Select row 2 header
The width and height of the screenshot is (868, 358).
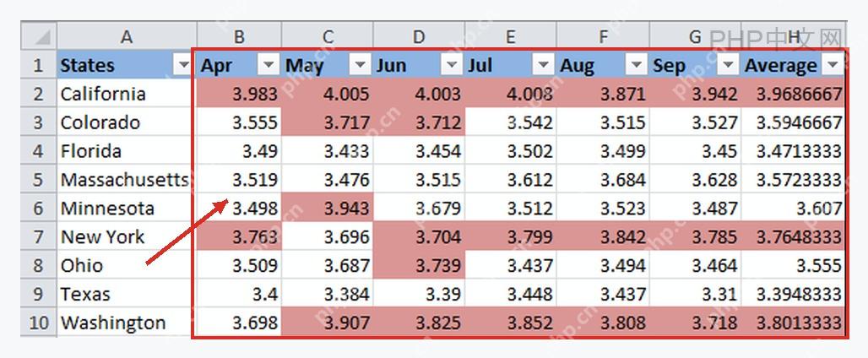[39, 94]
